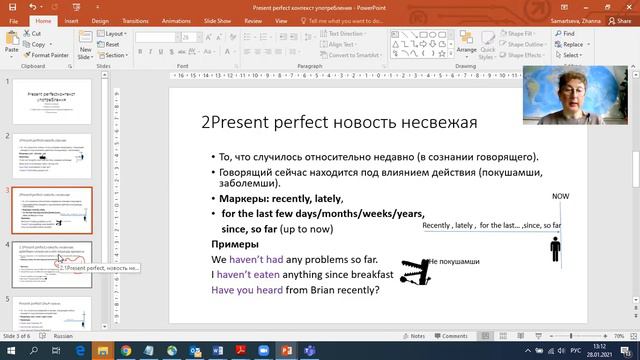The image size is (640, 360).
Task: Open Microsoft Teams from the taskbar
Action: point(309,351)
